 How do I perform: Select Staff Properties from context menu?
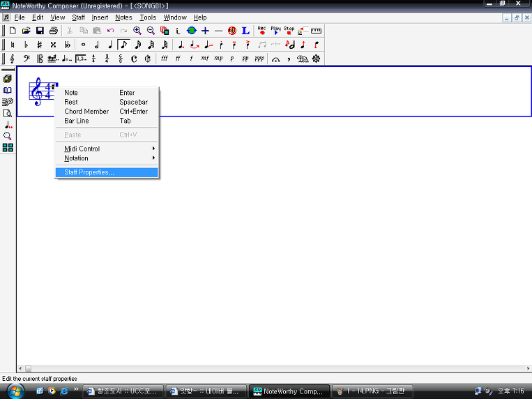coord(107,172)
